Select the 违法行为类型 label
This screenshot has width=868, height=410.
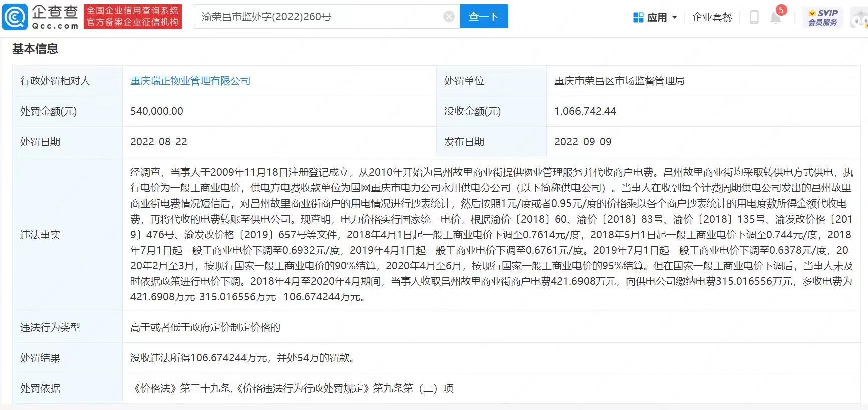point(50,327)
